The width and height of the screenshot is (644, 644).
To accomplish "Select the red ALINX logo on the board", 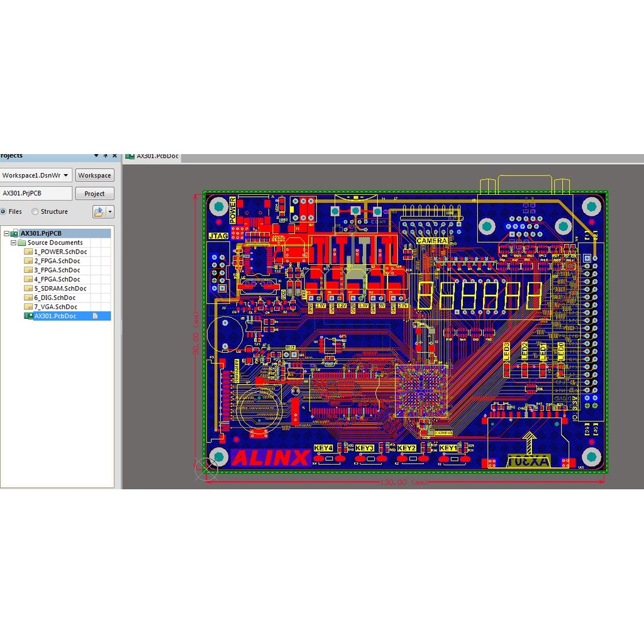I will [270, 458].
